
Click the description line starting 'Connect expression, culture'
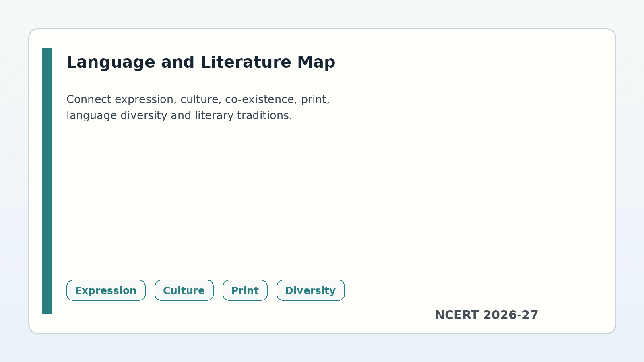198,99
